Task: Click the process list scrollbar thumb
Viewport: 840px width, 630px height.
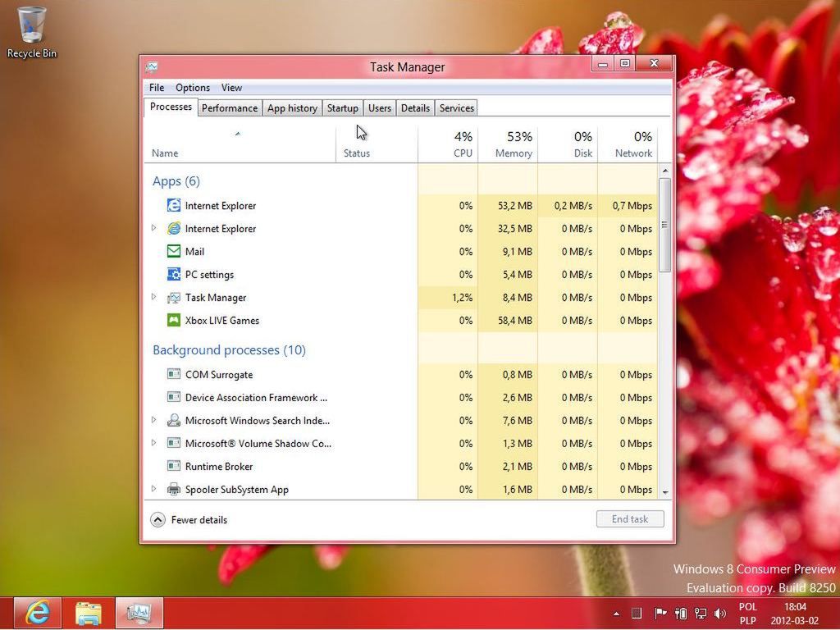Action: click(664, 225)
